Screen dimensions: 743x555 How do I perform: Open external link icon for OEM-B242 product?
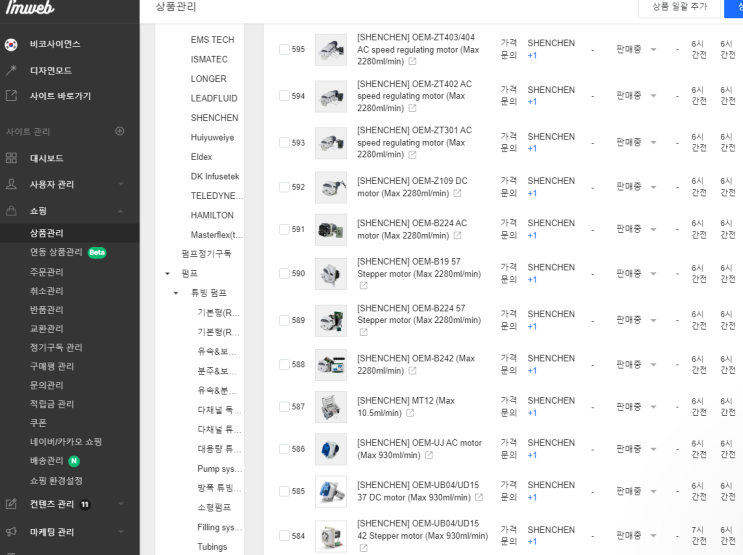tap(412, 371)
